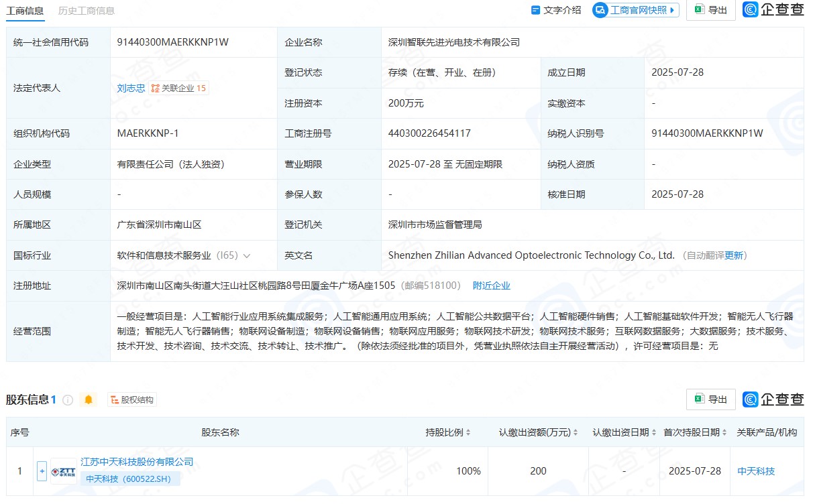Viewport: 813px width, 504px height.
Task: Click stock tag 中天科技 (600522.SH)
Action: [130, 479]
